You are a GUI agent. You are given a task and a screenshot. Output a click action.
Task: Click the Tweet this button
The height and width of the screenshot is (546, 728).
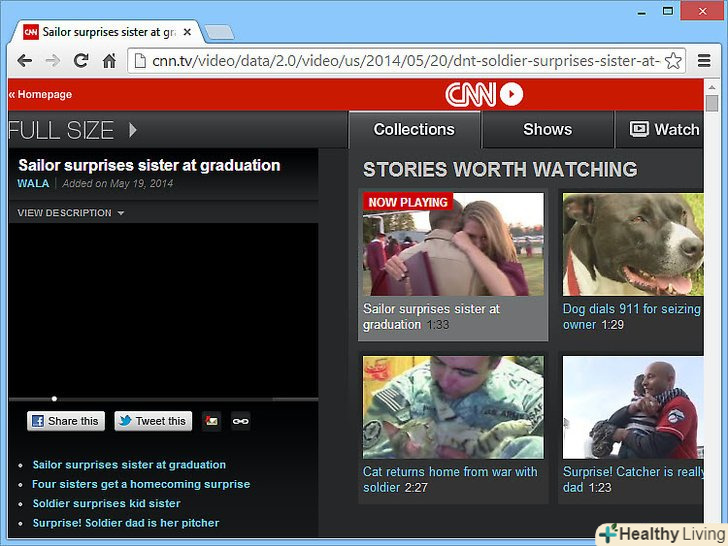click(153, 421)
